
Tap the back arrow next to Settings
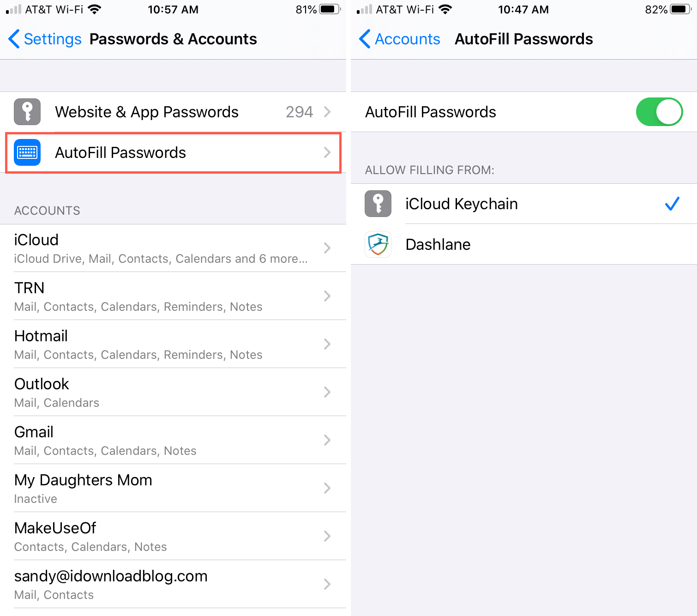tap(14, 39)
